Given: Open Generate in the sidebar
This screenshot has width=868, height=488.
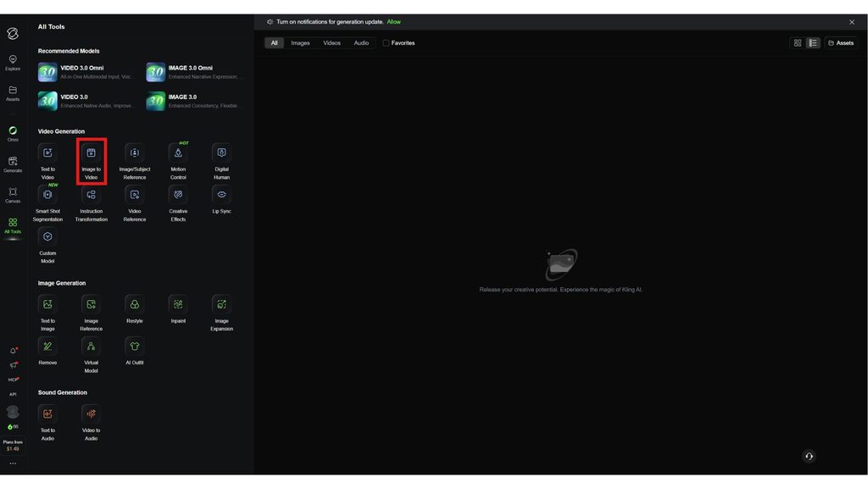Looking at the screenshot, I should pos(13,164).
